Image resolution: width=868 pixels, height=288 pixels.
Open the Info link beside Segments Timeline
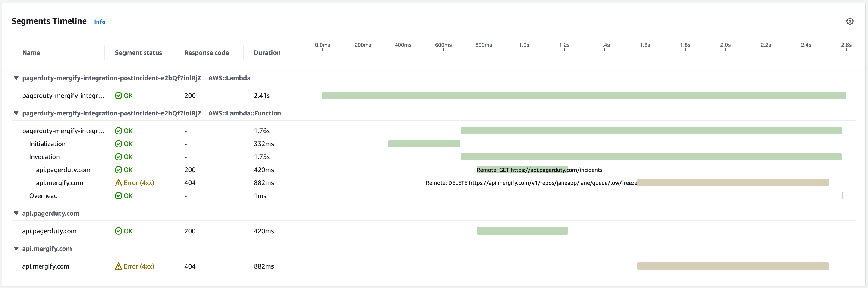point(100,22)
